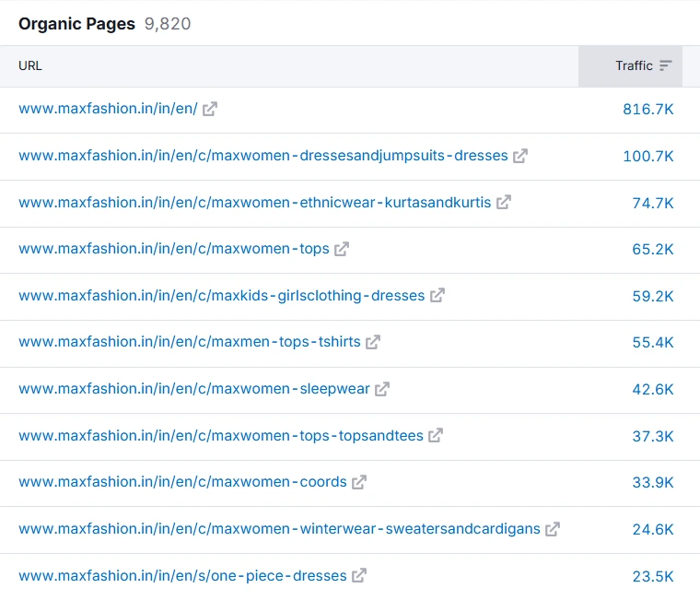Click the maxwomen-tops-topsandtees URL
The image size is (700, 600).
tap(221, 435)
